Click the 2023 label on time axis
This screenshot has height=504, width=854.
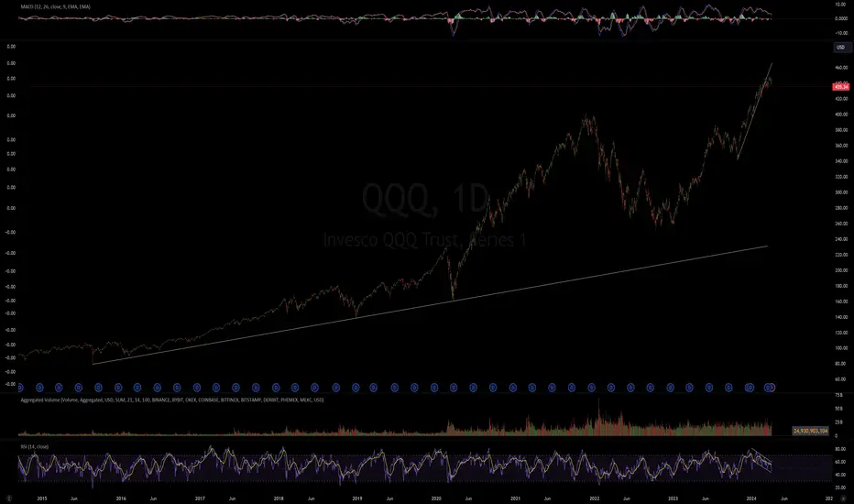coord(673,499)
